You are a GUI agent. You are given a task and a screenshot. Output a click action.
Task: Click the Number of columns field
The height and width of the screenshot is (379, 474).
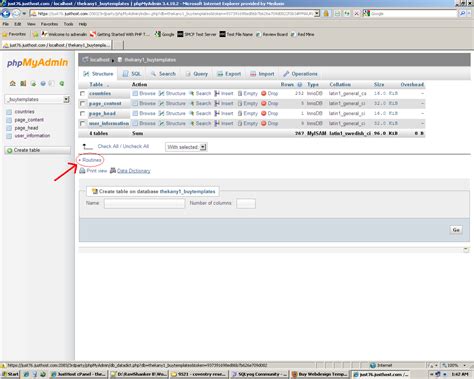tap(246, 203)
